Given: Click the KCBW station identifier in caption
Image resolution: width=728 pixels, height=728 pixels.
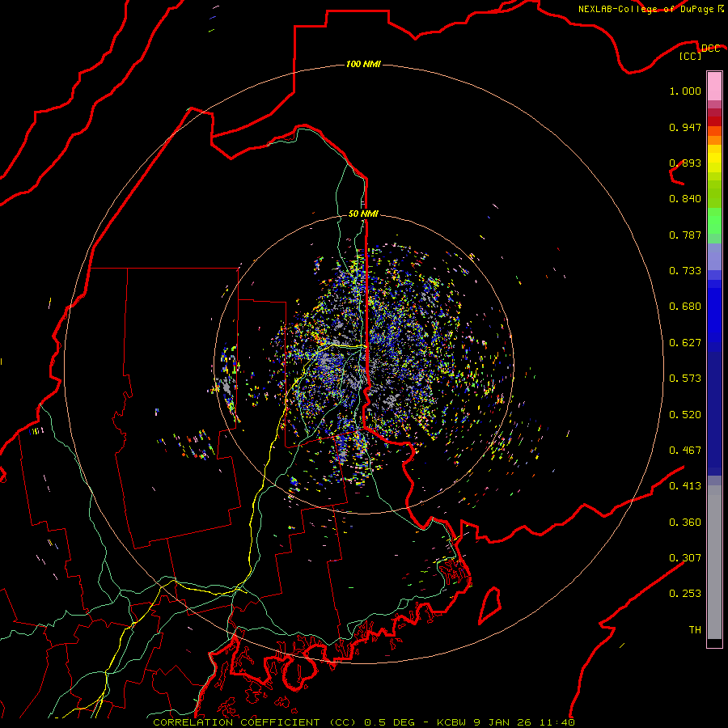Looking at the screenshot, I should coord(451,722).
